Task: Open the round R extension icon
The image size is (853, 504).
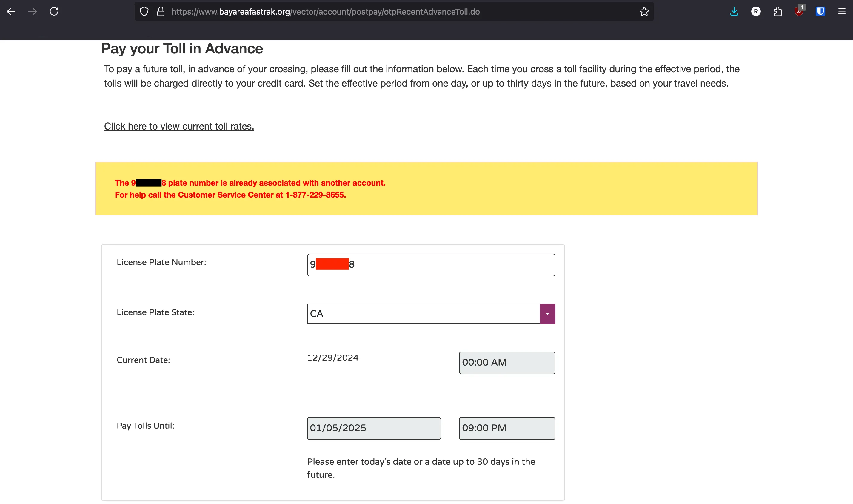Action: coord(756,12)
